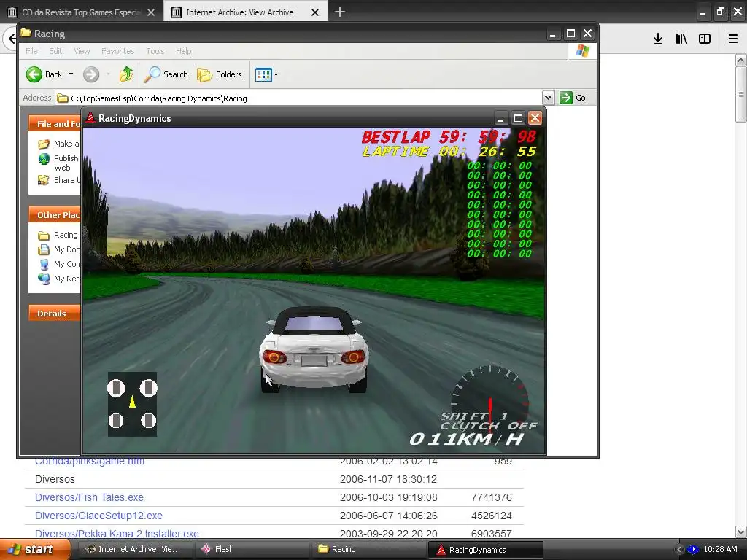
Task: Click the Forward arrow in Racing window
Action: click(91, 74)
